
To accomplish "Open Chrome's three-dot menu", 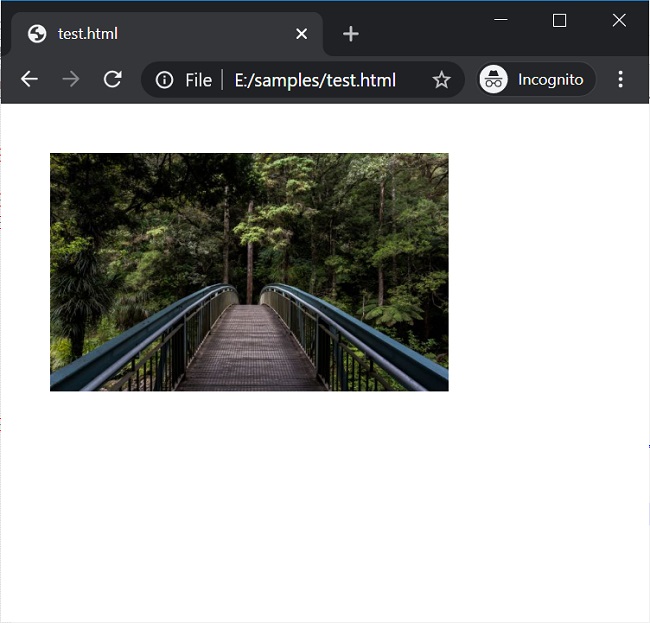I will (620, 79).
